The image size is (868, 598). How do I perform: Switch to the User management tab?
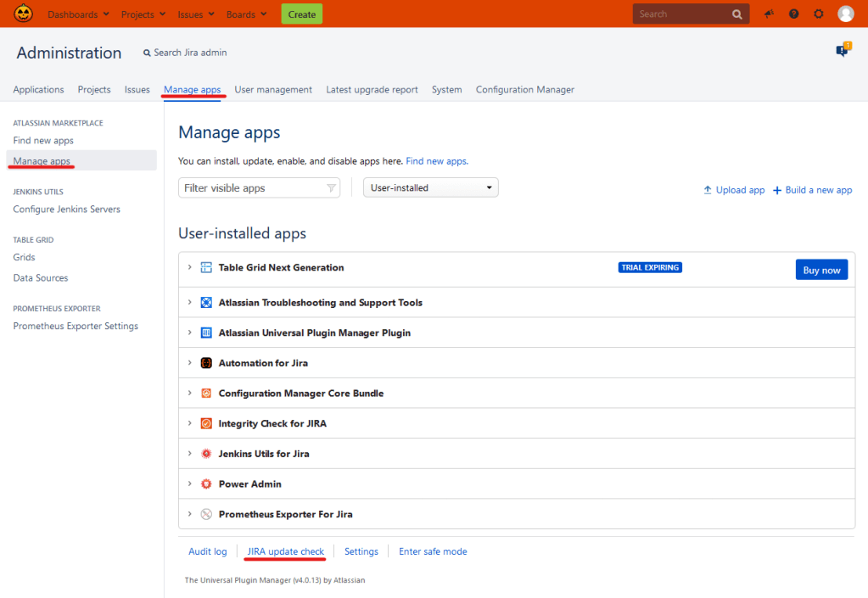(x=273, y=90)
